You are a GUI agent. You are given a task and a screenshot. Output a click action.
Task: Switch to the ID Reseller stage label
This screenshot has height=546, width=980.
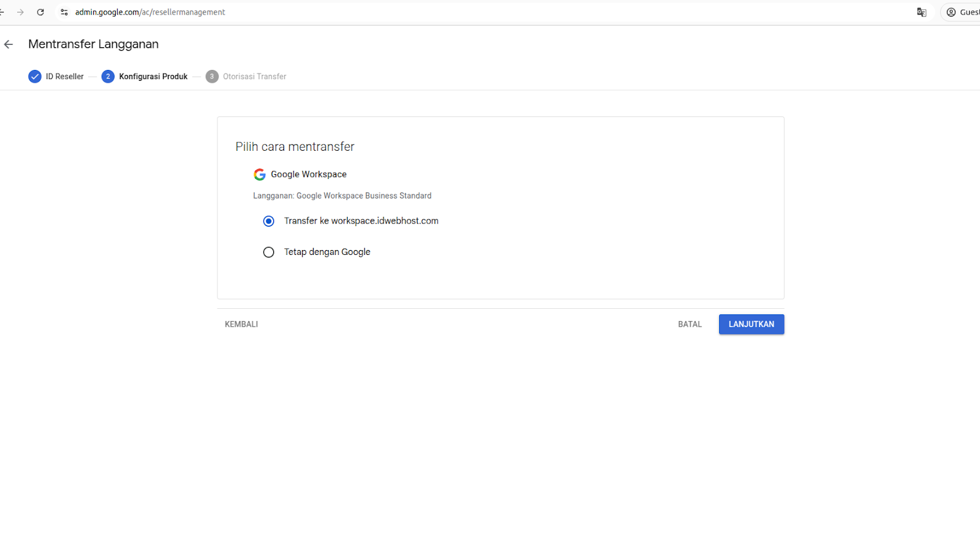pos(64,76)
